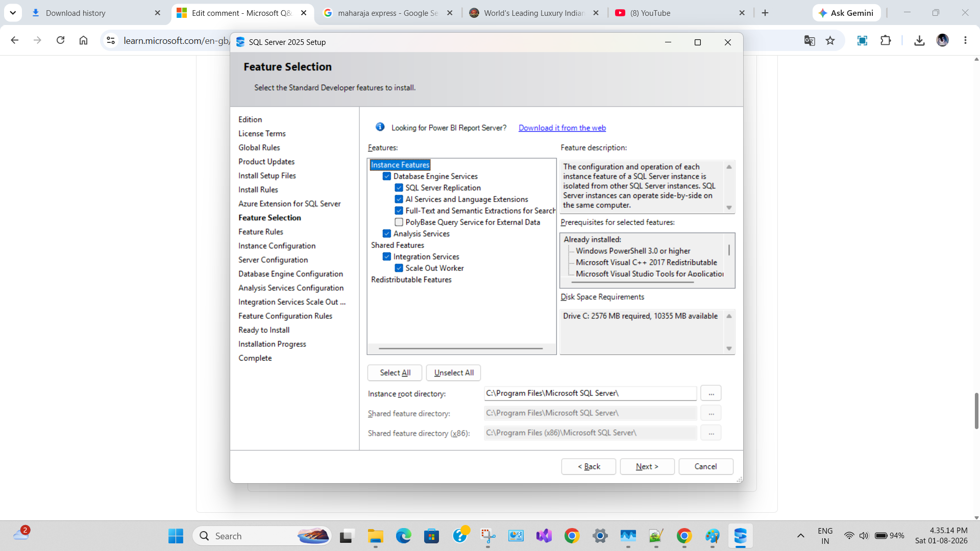Uncheck the Analysis Services checkbox
The image size is (980, 551).
[x=387, y=234]
